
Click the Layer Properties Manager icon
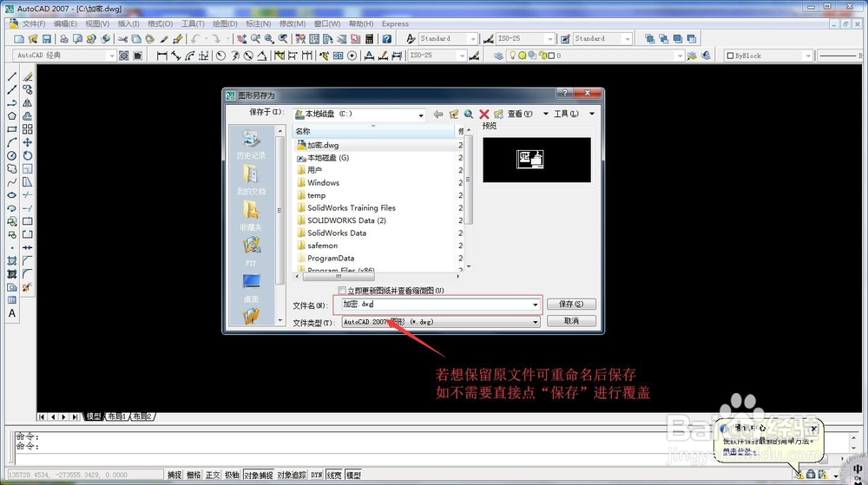tap(498, 56)
